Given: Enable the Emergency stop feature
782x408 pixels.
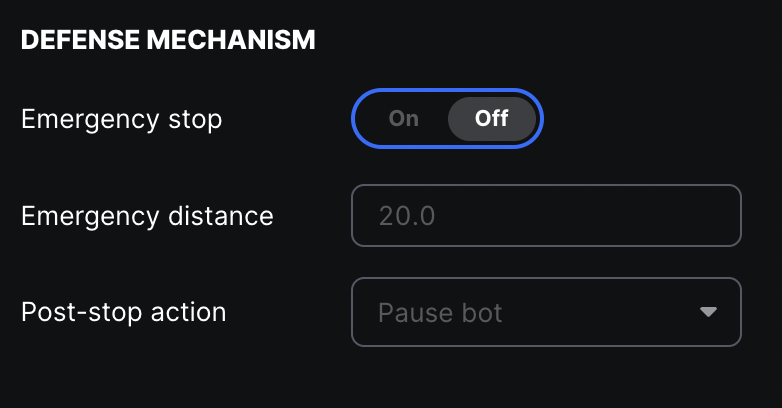Looking at the screenshot, I should (x=404, y=119).
